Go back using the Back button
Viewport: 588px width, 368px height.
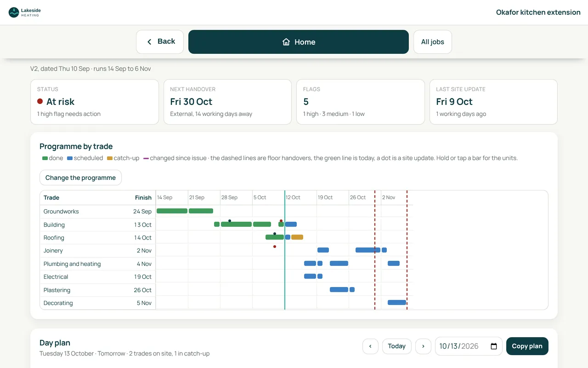point(160,42)
